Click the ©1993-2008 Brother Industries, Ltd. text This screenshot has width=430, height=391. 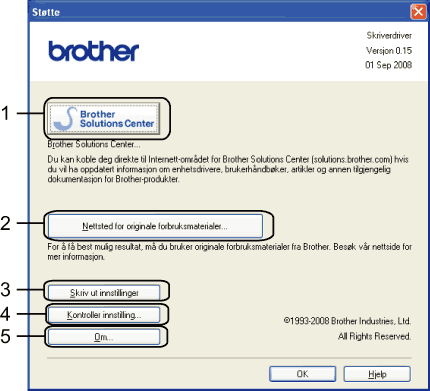point(347,321)
